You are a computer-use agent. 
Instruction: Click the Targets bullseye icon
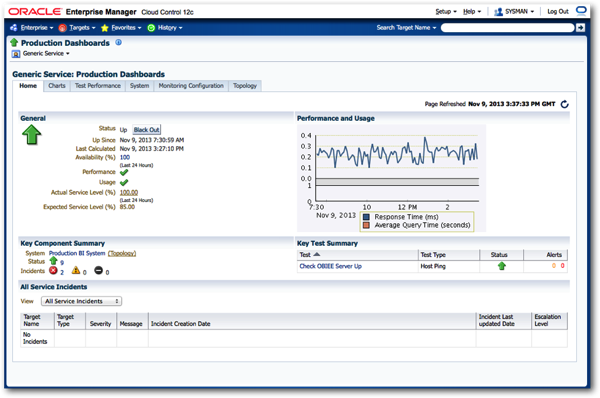coord(63,28)
